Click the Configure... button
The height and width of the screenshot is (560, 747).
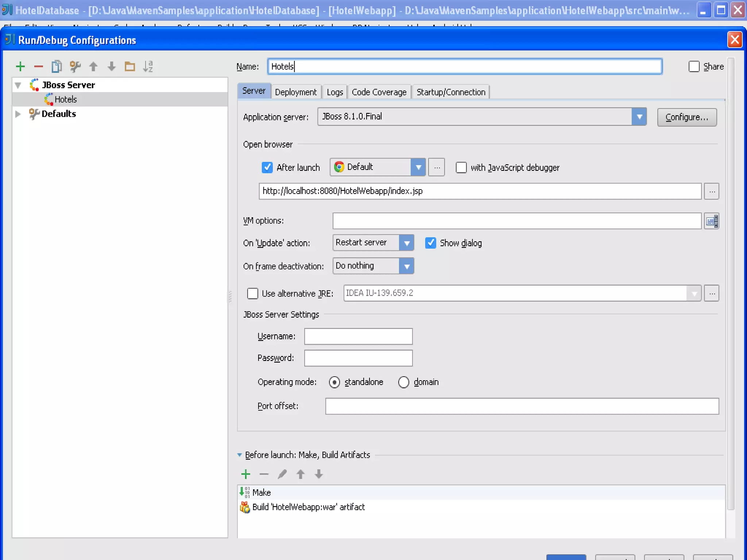click(687, 117)
